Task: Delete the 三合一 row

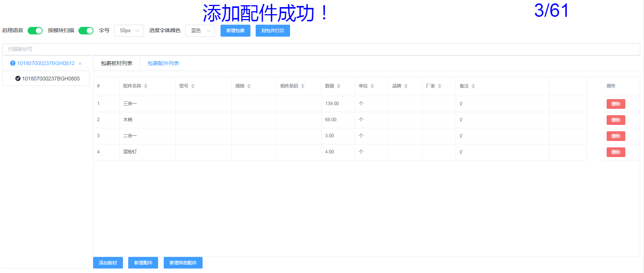Action: (616, 104)
